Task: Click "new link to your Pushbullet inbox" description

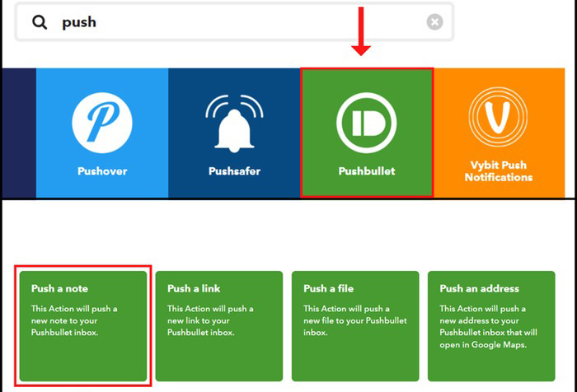Action: [x=200, y=327]
